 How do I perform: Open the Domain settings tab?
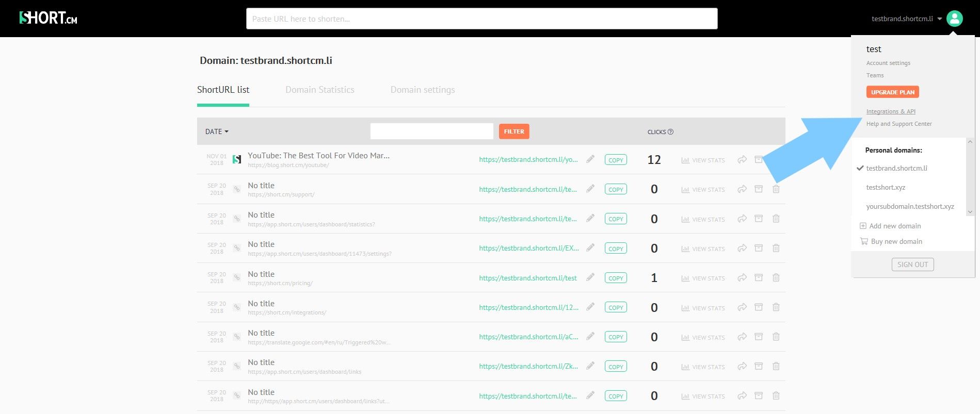point(423,90)
